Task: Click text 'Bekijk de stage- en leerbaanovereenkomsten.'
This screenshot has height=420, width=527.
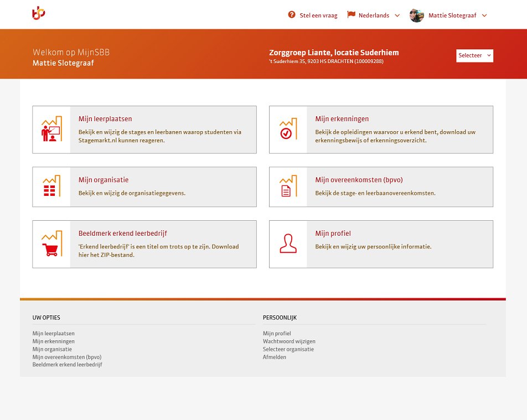Action: pos(375,193)
